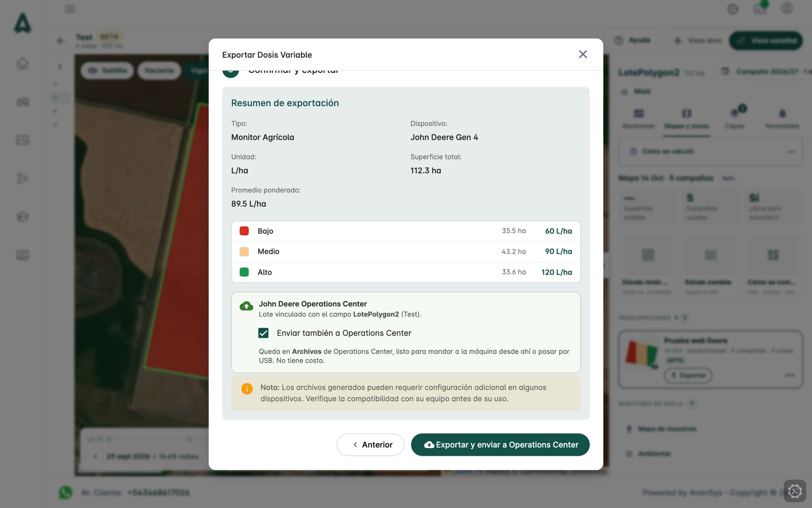Screen dimensions: 812x508
Task: Switch to Vista dron view
Action: click(697, 41)
